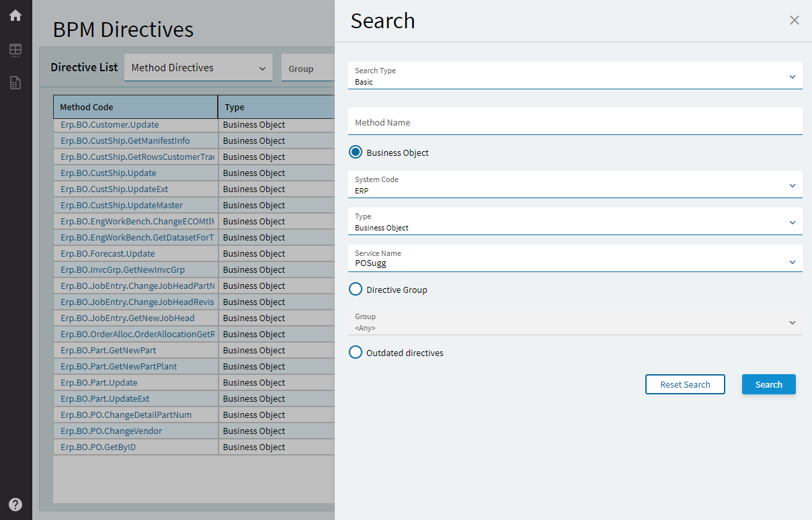Close the Search panel
The width and height of the screenshot is (812, 520).
coord(795,20)
